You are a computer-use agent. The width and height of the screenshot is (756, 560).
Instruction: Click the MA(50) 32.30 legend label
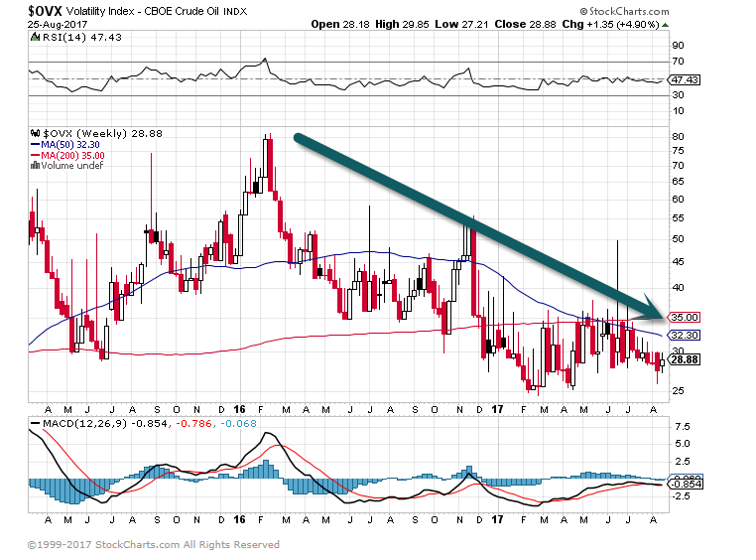[x=70, y=145]
